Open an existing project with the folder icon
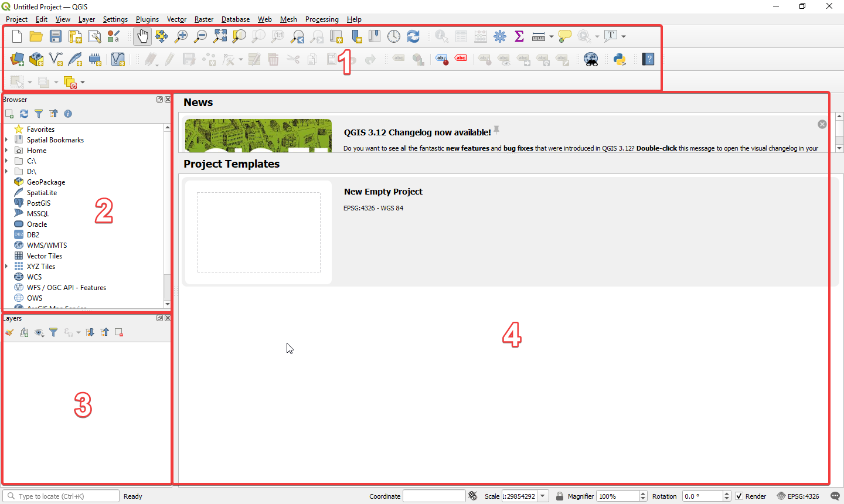This screenshot has width=844, height=504. pyautogui.click(x=36, y=36)
